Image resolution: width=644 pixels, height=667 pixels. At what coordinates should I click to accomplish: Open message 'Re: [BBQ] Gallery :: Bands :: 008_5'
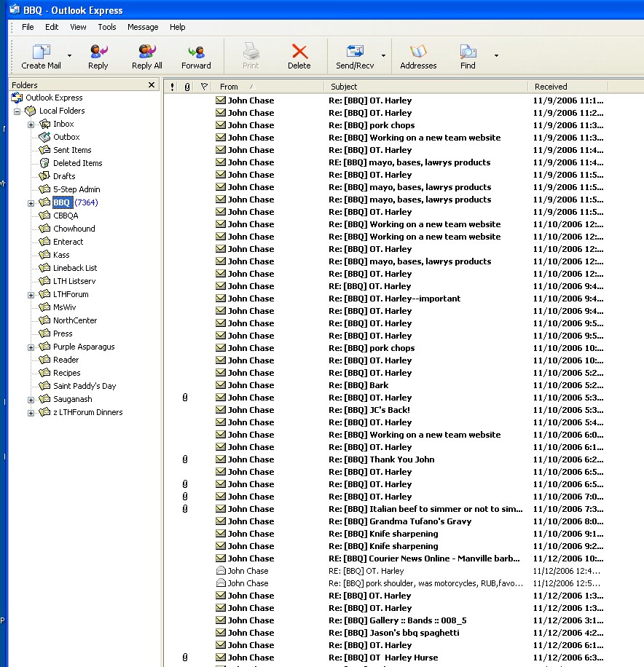398,620
